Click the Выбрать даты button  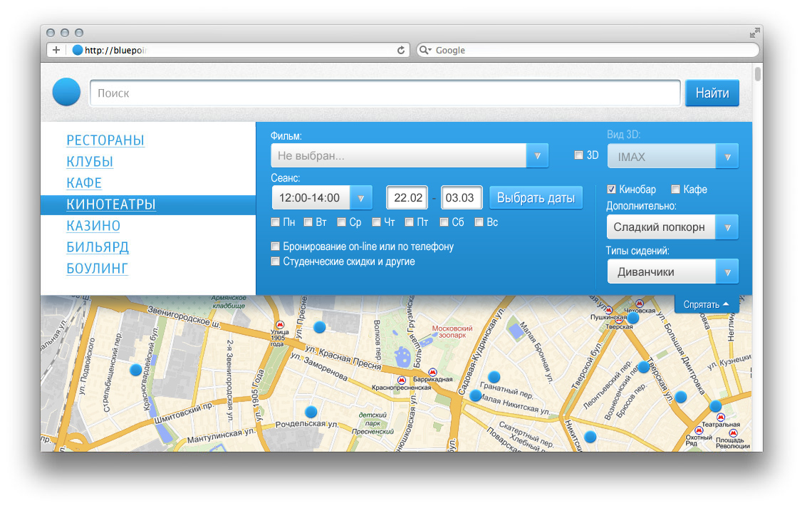tap(536, 197)
